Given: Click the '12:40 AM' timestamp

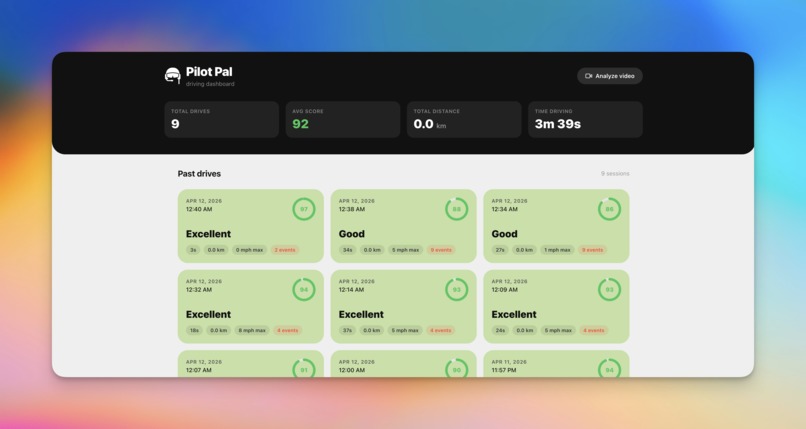Looking at the screenshot, I should [x=199, y=209].
